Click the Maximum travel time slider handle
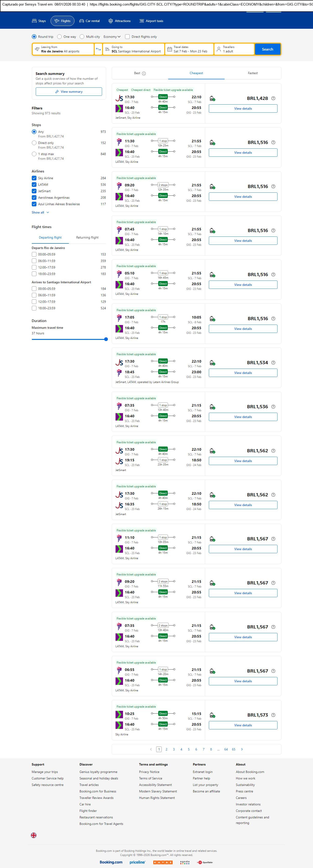Viewport: 313px width, 868px height. (x=106, y=339)
